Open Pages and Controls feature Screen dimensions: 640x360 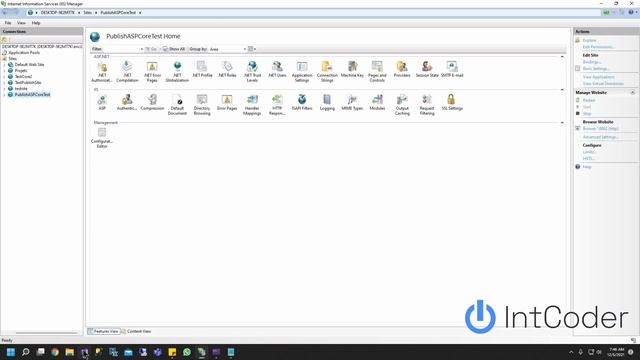coord(377,71)
